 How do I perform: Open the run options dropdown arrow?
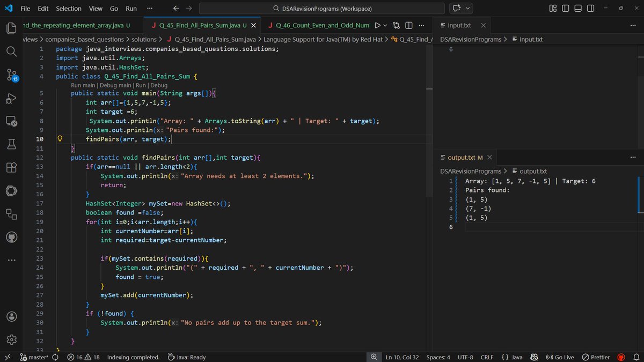click(385, 25)
